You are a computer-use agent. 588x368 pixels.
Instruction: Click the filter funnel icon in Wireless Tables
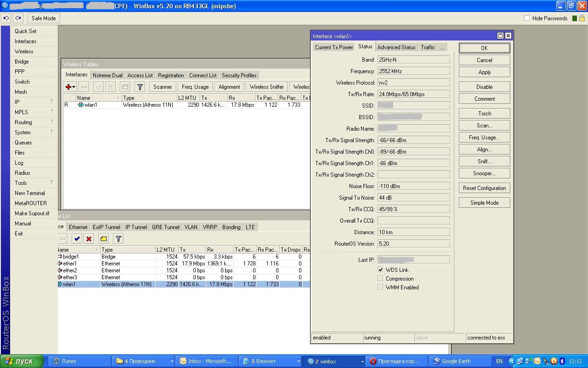click(x=140, y=87)
